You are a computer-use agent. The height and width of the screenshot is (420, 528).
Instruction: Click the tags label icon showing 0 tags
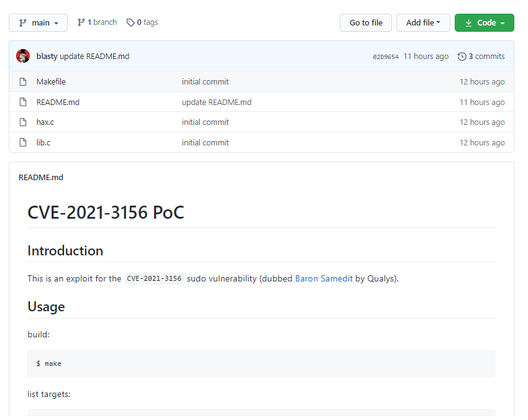(x=130, y=22)
